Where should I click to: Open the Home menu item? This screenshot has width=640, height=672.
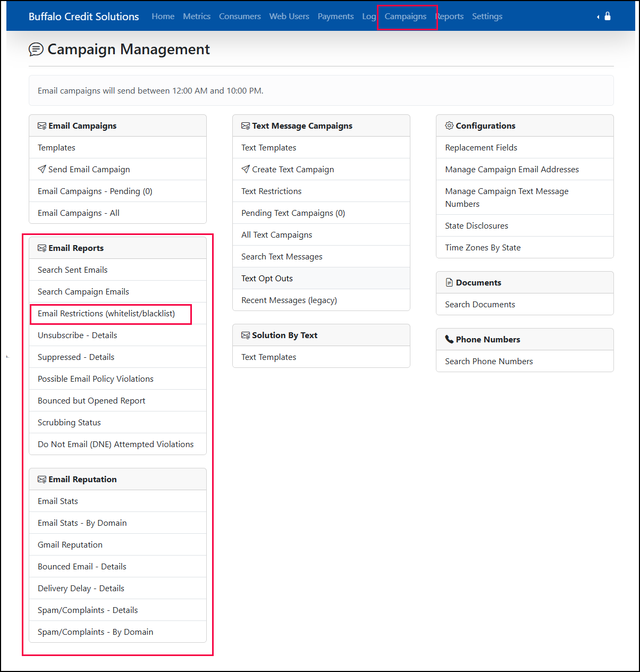(163, 16)
